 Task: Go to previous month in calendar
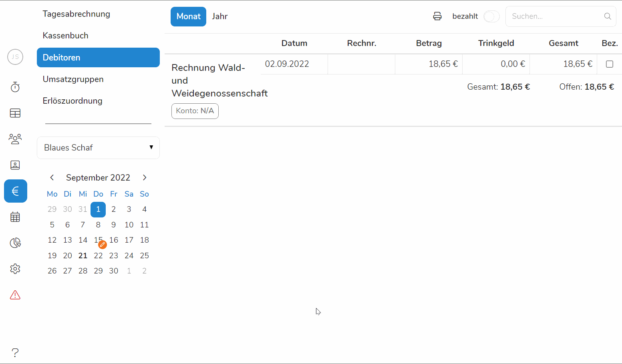click(x=52, y=177)
